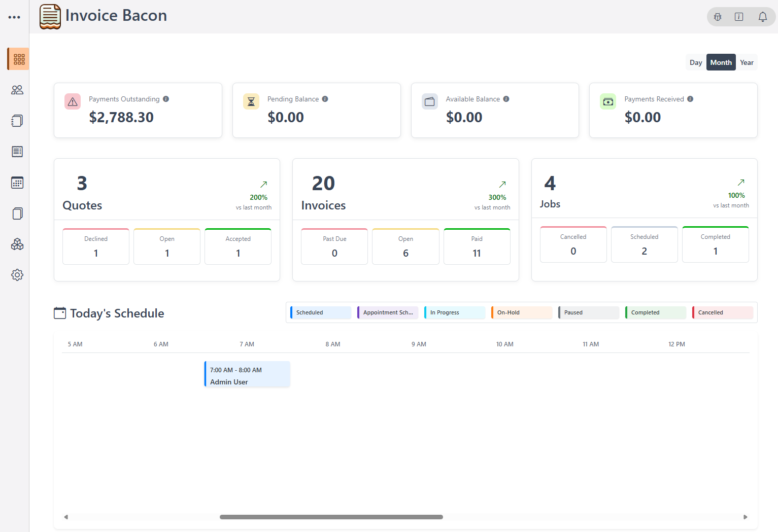Open Paid invoices card
This screenshot has width=778, height=532.
(x=477, y=246)
